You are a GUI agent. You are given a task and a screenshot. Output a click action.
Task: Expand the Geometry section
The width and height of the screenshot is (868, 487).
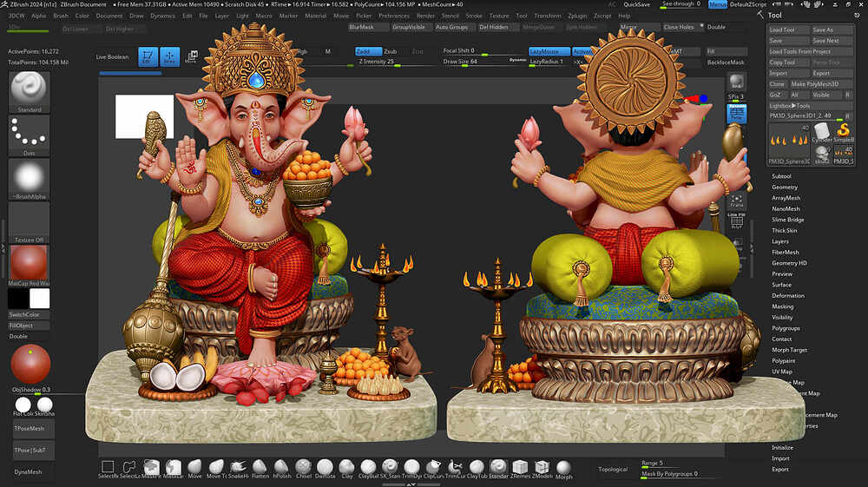[785, 187]
